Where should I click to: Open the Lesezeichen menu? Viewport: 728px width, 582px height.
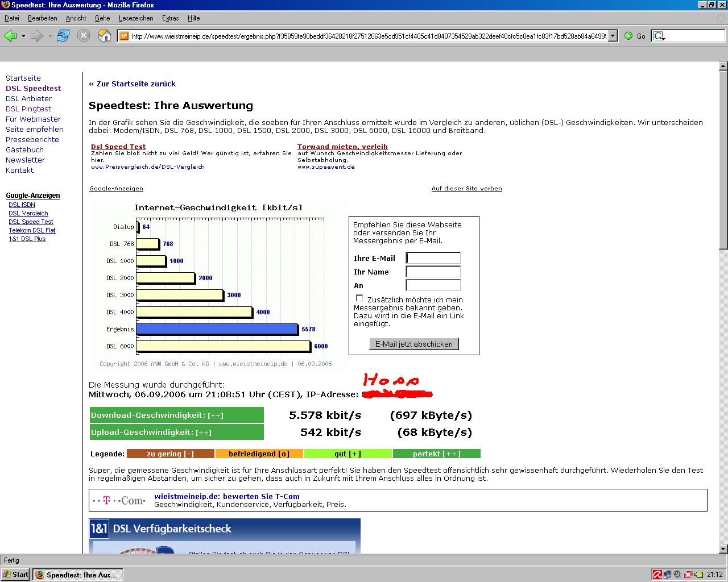136,18
